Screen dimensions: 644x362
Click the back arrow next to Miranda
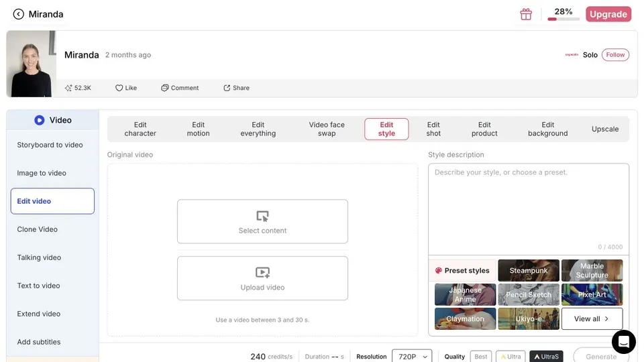(19, 14)
